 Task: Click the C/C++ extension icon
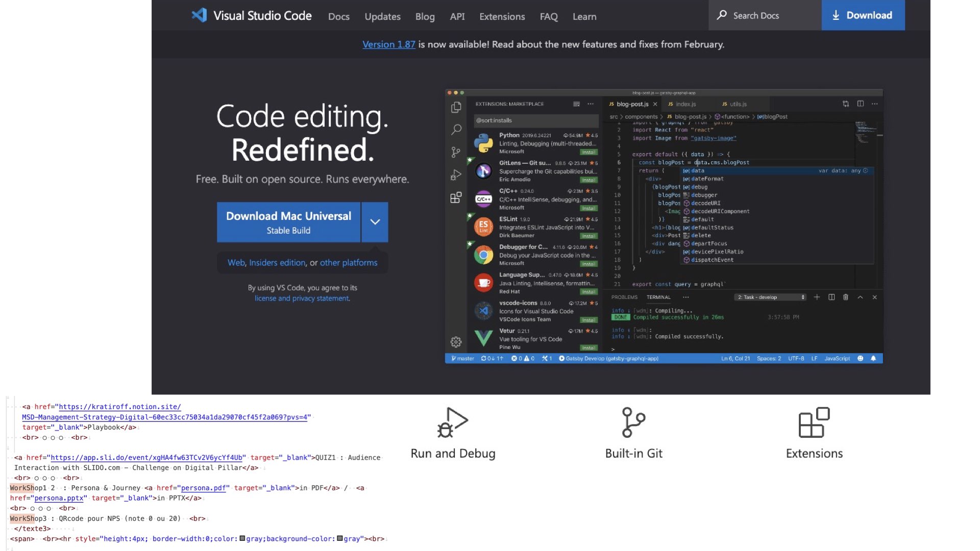click(x=483, y=199)
